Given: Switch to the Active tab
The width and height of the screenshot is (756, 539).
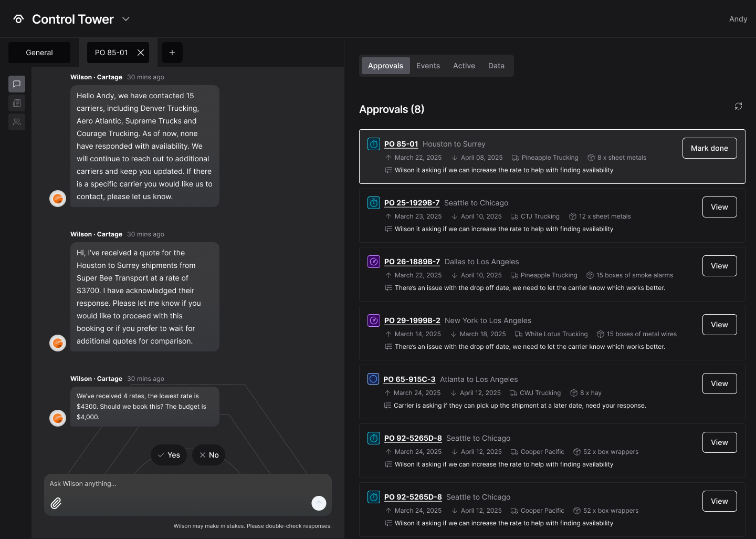Looking at the screenshot, I should pos(464,66).
